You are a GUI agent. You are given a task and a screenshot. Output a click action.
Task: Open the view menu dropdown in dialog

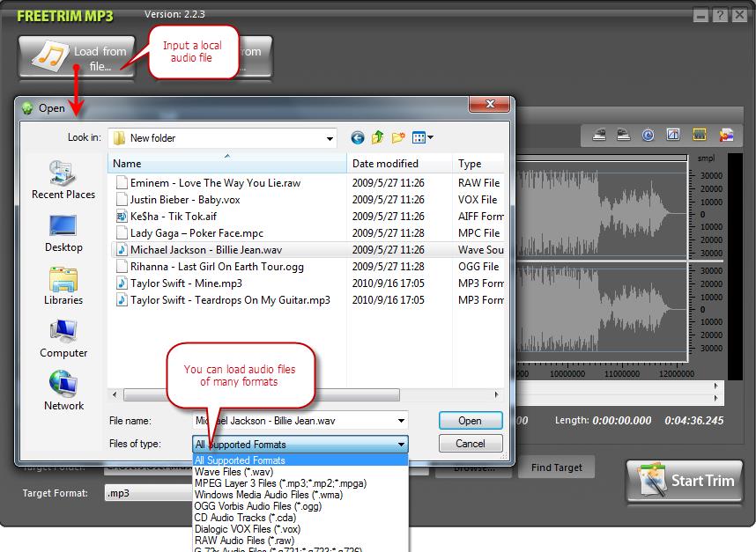coord(423,137)
